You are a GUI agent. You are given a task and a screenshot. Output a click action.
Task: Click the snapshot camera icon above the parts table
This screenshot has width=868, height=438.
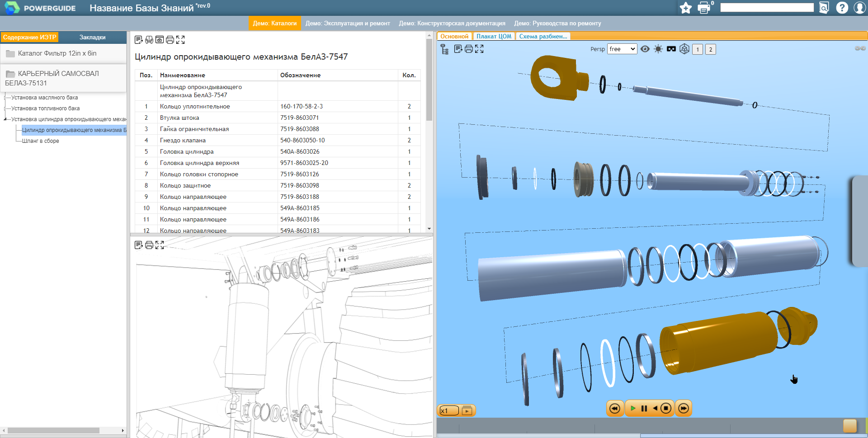(160, 40)
